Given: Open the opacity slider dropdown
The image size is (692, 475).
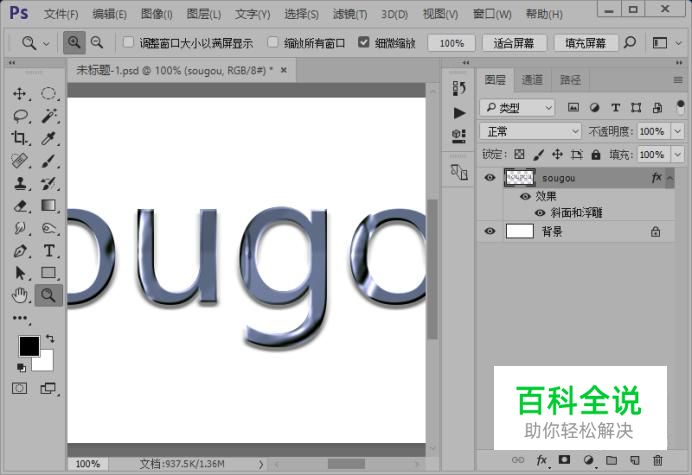Looking at the screenshot, I should pos(677,131).
